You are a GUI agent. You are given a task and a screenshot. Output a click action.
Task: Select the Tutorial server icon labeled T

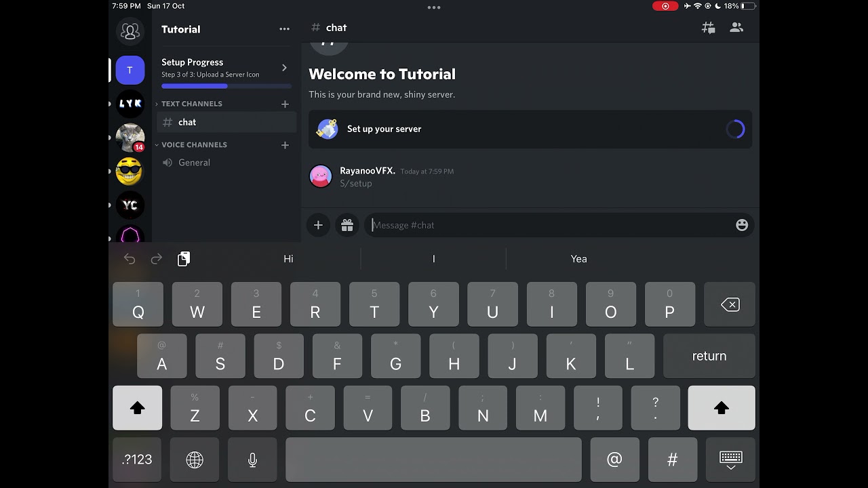click(x=130, y=70)
